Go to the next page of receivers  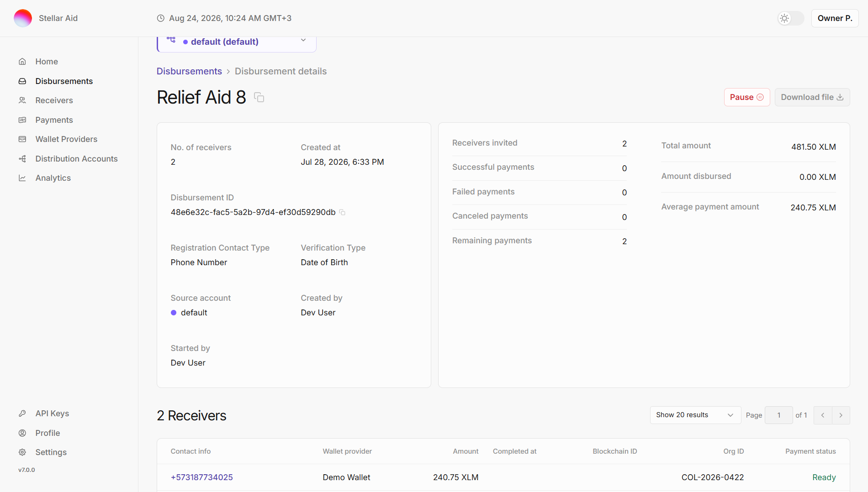coord(841,415)
